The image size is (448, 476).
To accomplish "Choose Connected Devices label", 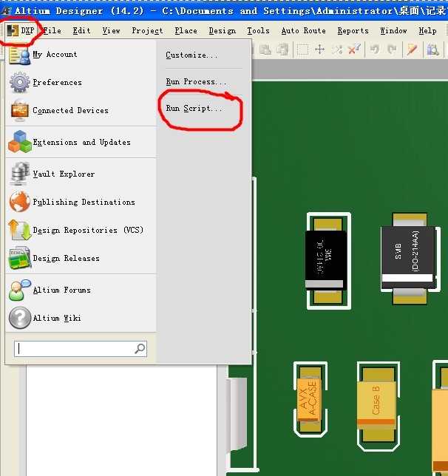I will [x=70, y=111].
